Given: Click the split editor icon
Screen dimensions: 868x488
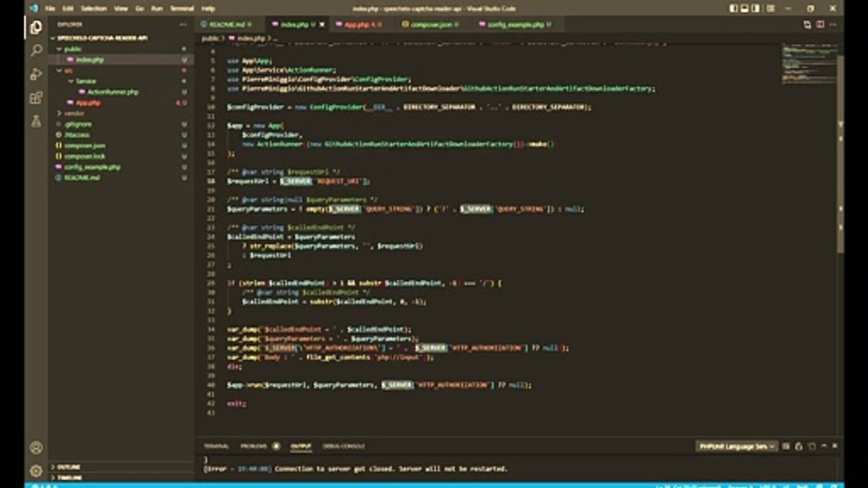Looking at the screenshot, I should tap(820, 24).
